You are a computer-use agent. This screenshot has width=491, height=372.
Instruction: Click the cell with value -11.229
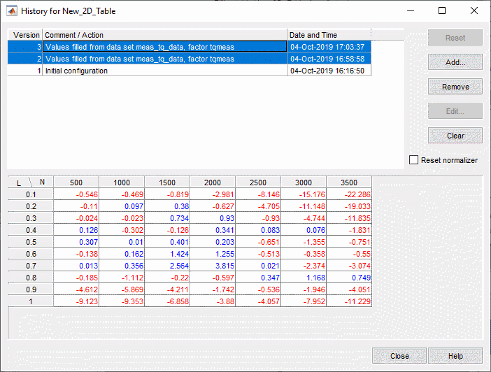tap(349, 301)
